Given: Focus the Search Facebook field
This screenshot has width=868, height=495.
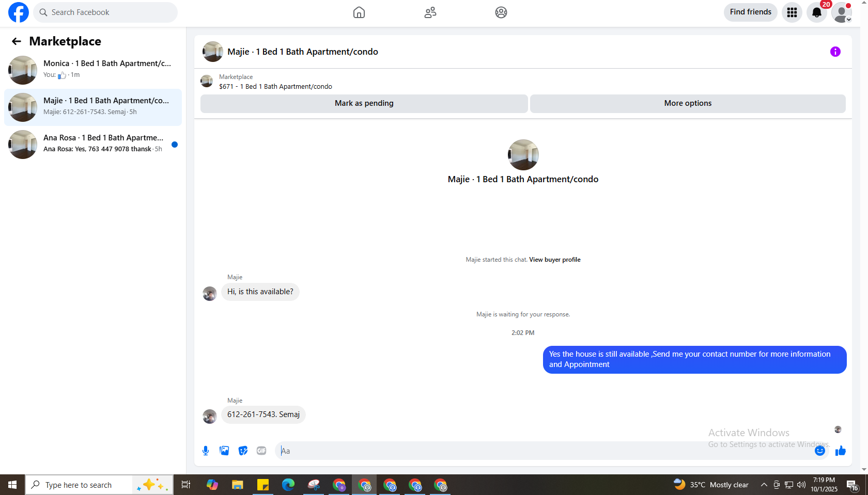Looking at the screenshot, I should [105, 12].
